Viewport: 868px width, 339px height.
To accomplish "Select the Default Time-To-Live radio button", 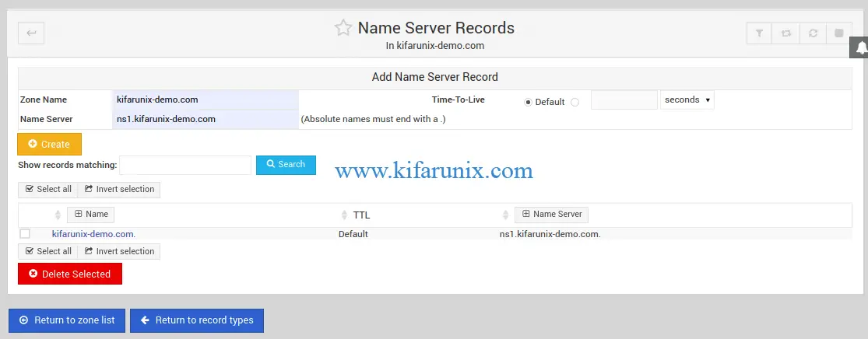I will pos(528,101).
